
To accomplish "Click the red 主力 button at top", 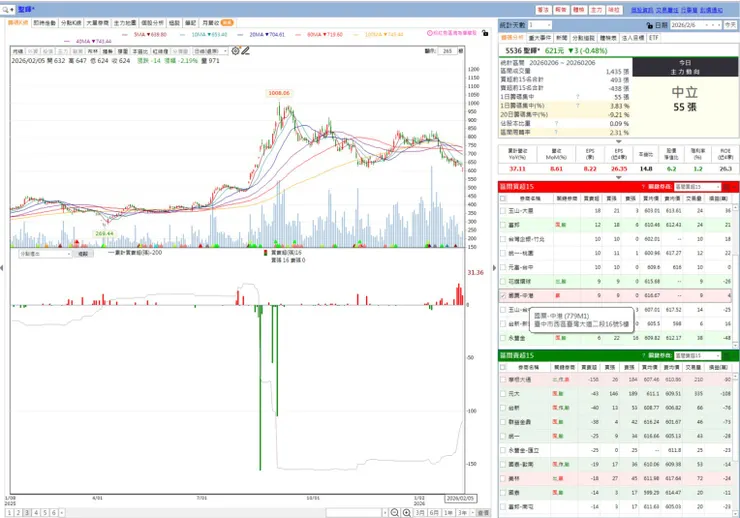I will coord(597,10).
